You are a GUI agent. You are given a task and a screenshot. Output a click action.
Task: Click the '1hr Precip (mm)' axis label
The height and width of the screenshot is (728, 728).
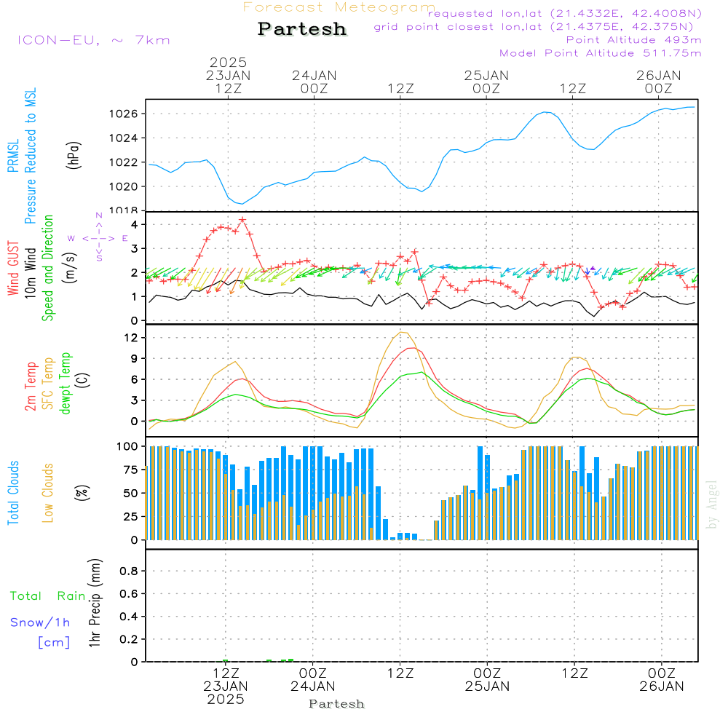click(95, 603)
